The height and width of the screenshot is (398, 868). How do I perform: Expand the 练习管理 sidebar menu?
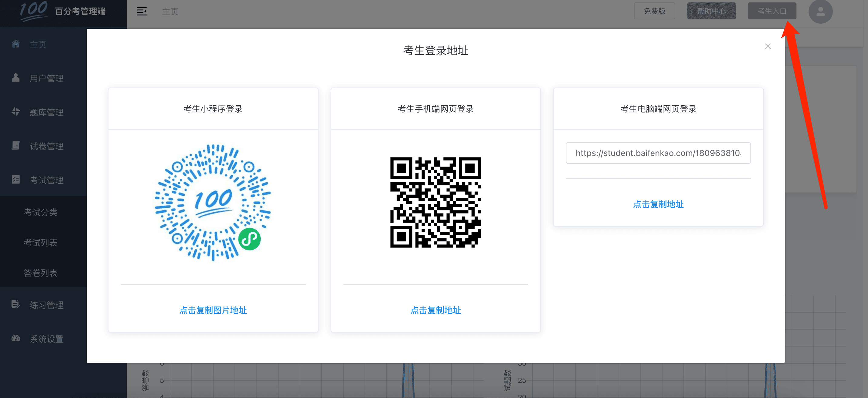tap(46, 305)
